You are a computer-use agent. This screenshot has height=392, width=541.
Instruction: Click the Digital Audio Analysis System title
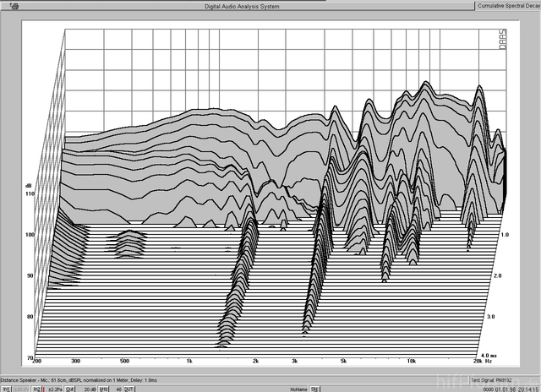(242, 6)
